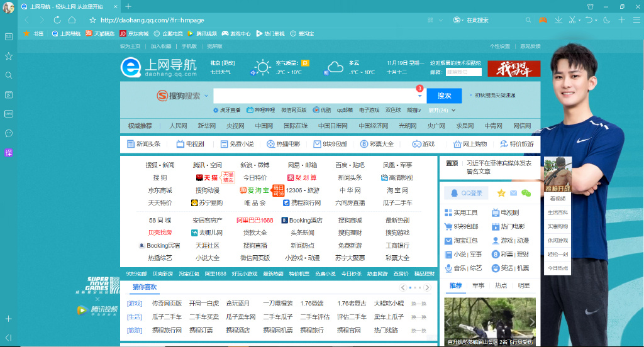644x347 pixels.
Task: Open the skin shirt icon in title bar
Action: tap(590, 6)
